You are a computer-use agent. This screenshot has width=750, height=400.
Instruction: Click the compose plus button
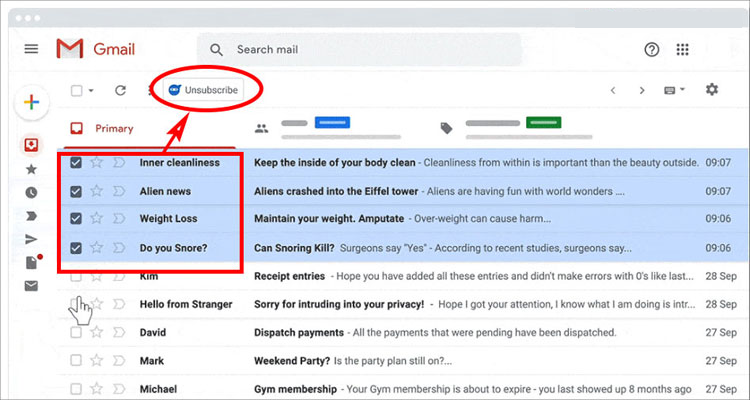coord(32,102)
